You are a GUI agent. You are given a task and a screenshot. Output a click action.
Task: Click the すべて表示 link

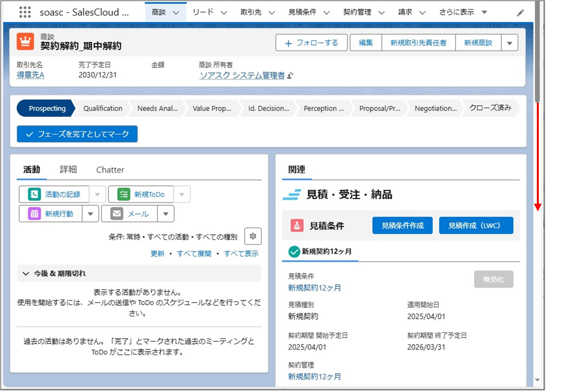pyautogui.click(x=241, y=254)
